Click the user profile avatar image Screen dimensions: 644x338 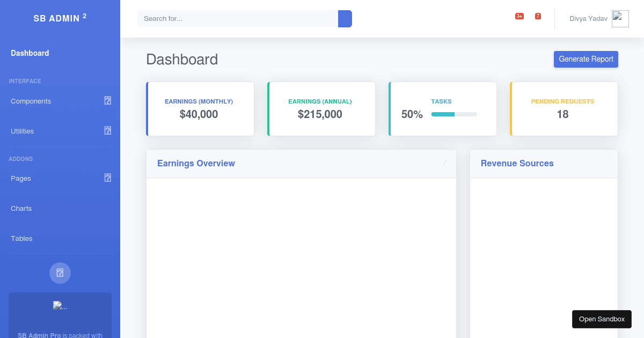pos(620,19)
